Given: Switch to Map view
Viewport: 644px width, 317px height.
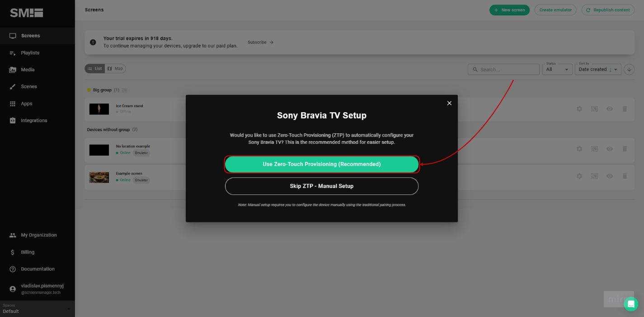Looking at the screenshot, I should (115, 69).
